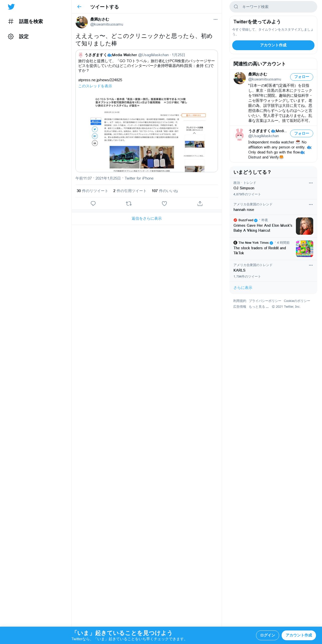This screenshot has height=644, width=322.
Task: View 30 件のリツイート list
Action: click(x=92, y=191)
